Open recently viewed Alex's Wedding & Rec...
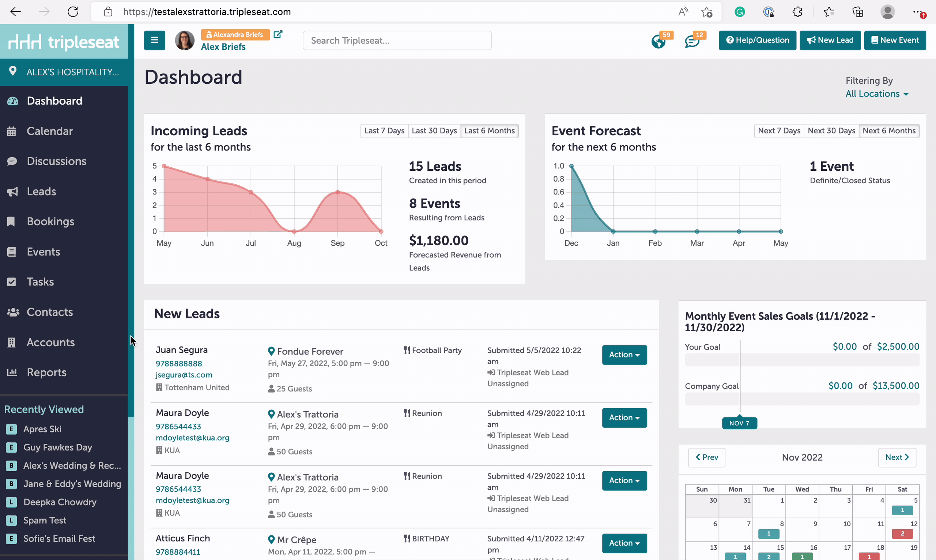The image size is (936, 560). (72, 466)
